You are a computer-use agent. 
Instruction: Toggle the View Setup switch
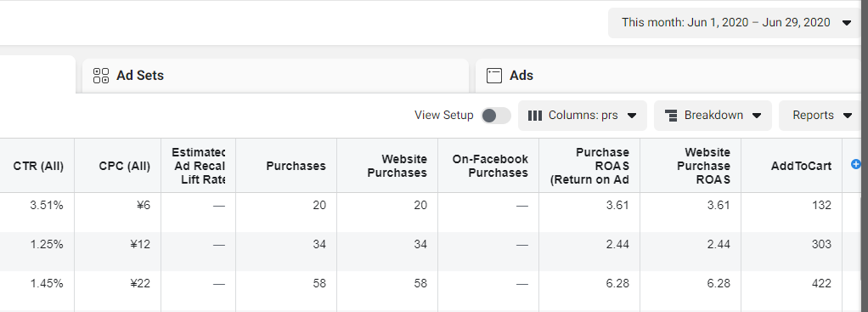click(x=495, y=116)
